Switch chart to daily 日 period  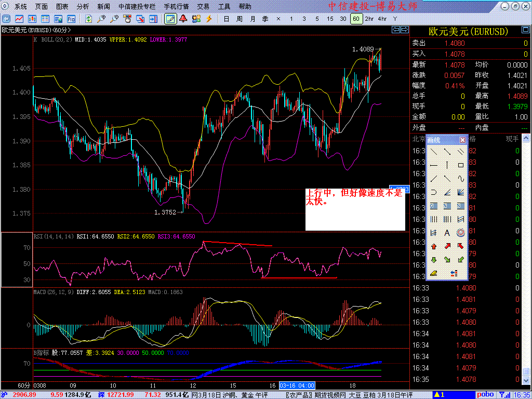pyautogui.click(x=226, y=19)
